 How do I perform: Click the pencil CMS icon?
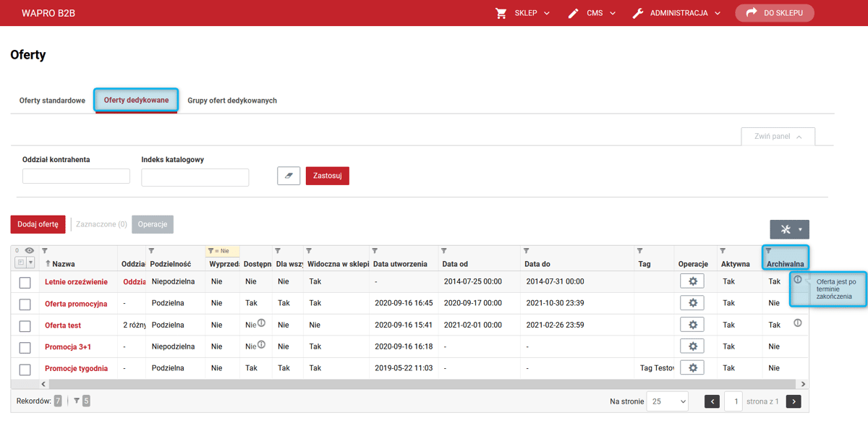click(574, 13)
